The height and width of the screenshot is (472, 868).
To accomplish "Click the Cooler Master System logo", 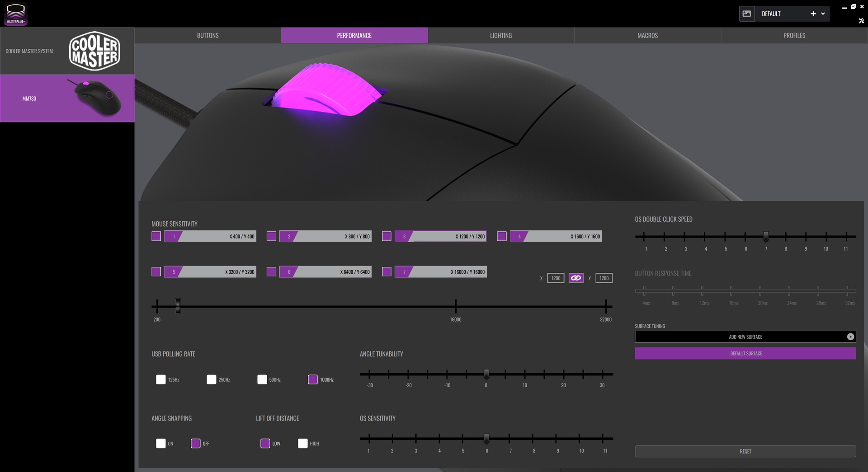I will coord(94,51).
